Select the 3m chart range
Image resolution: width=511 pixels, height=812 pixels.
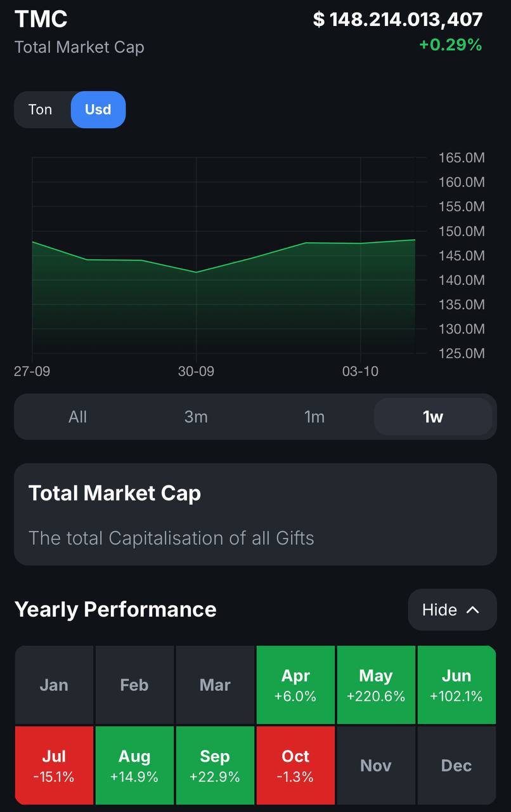pyautogui.click(x=196, y=417)
